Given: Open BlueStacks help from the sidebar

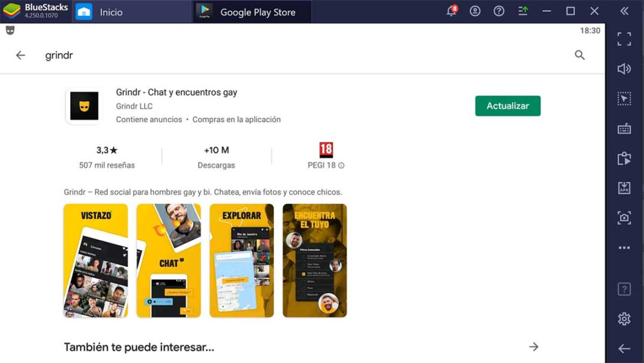Looking at the screenshot, I should tap(624, 288).
